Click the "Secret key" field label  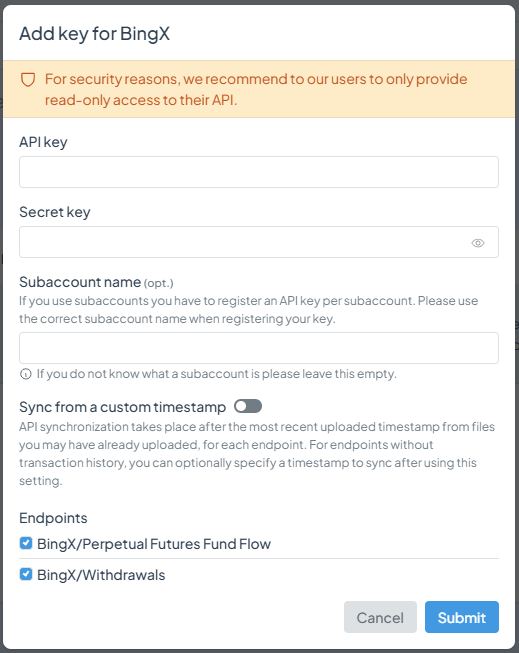[x=55, y=212]
